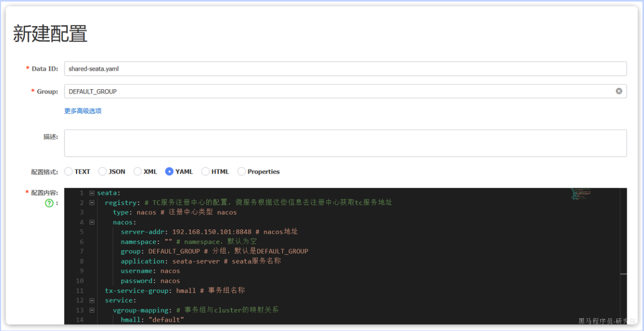Select the TEXT format radio button
This screenshot has width=644, height=331.
click(69, 172)
